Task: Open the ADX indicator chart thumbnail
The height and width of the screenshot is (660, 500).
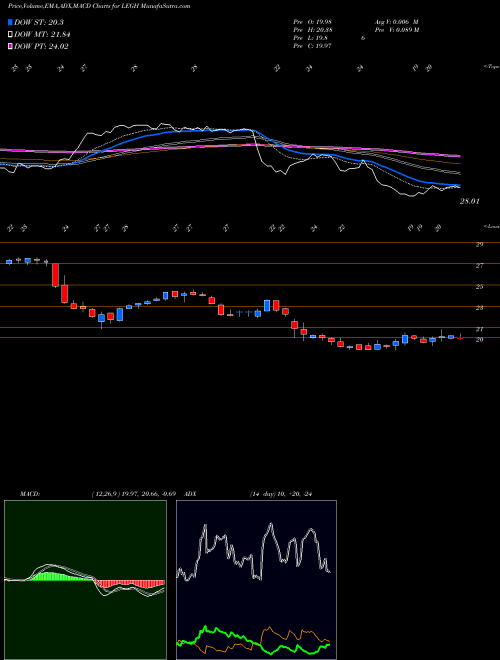Action: click(256, 580)
